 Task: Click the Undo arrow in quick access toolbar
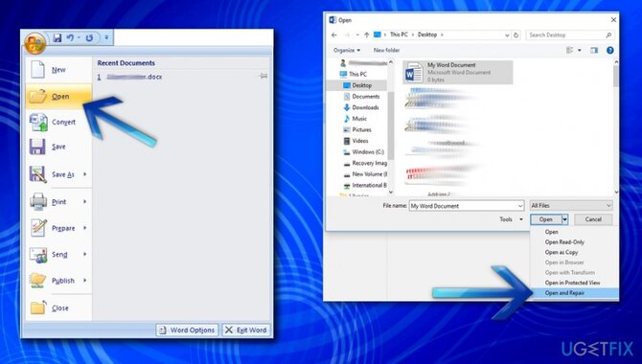pos(70,38)
